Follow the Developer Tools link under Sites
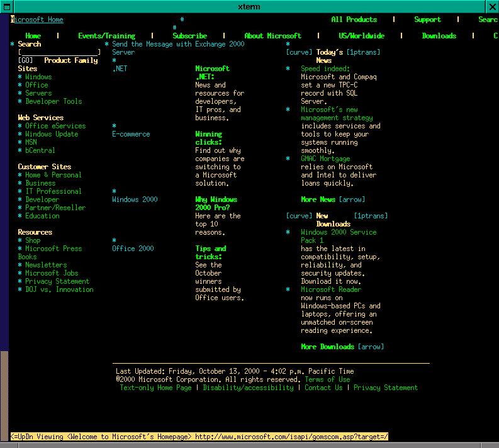Image resolution: width=499 pixels, height=448 pixels. point(53,102)
